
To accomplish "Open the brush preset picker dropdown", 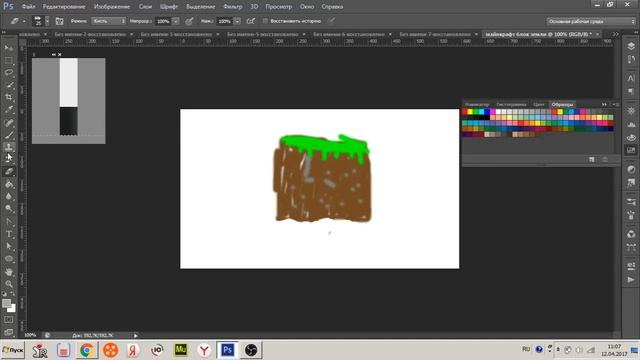I will pyautogui.click(x=47, y=21).
